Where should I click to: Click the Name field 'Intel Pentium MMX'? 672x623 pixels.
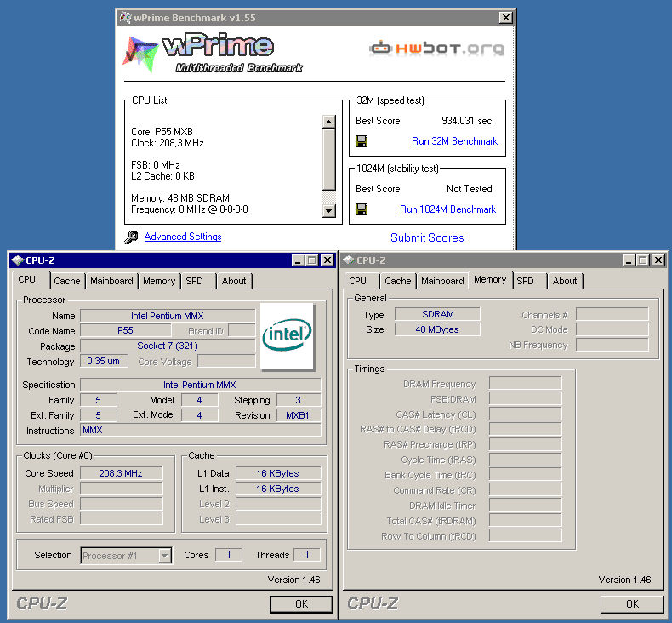[x=168, y=316]
